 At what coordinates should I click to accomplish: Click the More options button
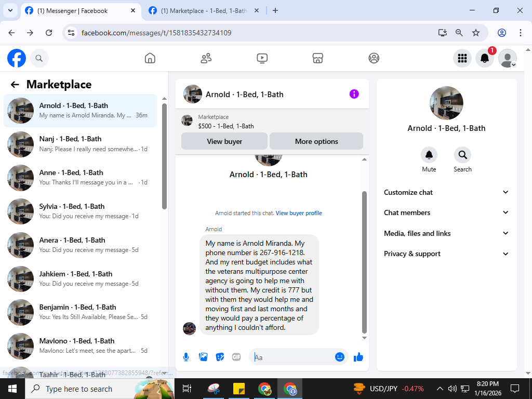pos(316,141)
